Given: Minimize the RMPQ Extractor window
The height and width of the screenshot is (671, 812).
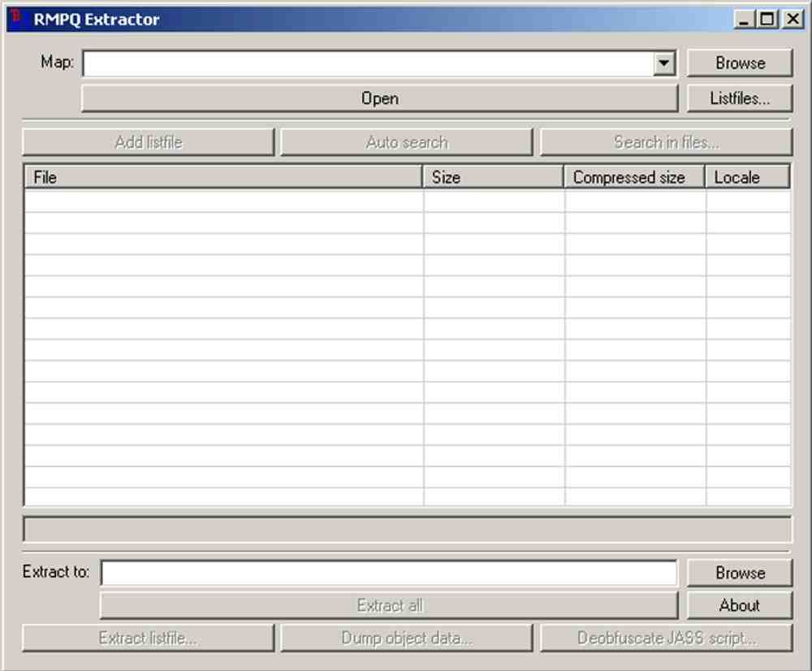Looking at the screenshot, I should (744, 19).
